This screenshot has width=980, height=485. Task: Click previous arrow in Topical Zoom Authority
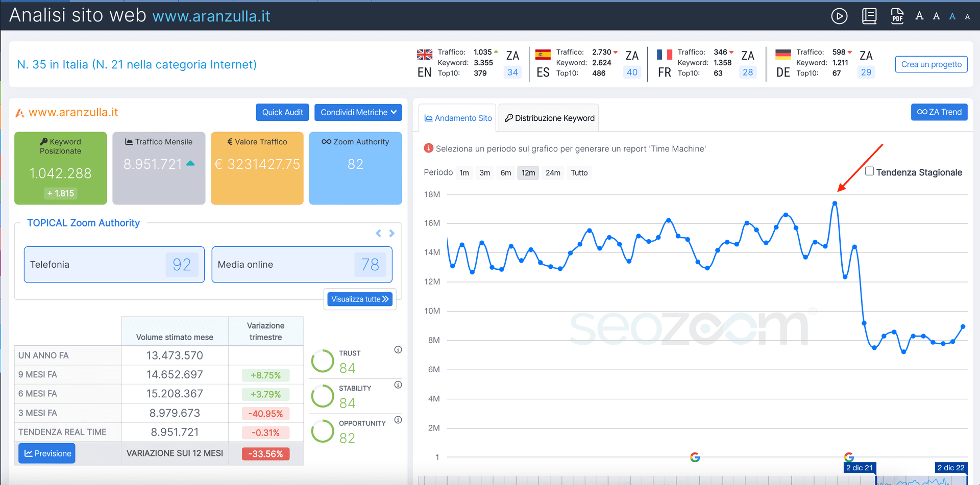[x=378, y=233]
